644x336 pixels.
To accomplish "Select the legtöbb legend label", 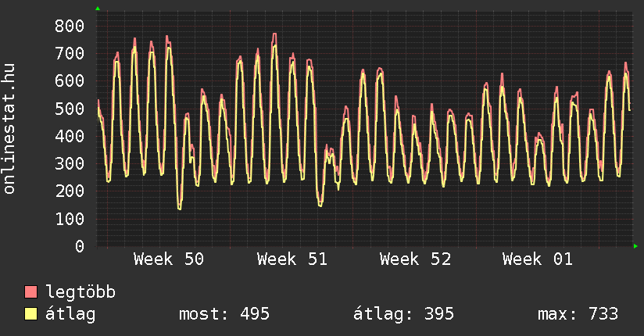I will click(80, 292).
